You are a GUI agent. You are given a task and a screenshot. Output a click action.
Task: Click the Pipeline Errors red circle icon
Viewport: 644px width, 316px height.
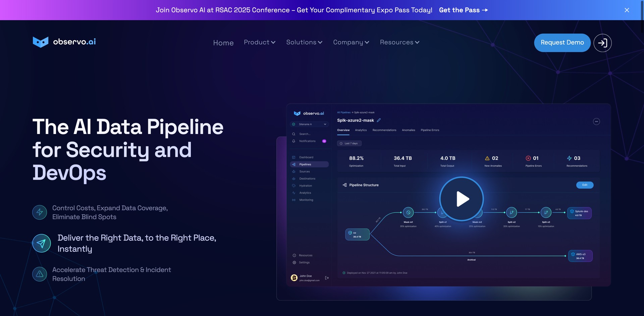(x=528, y=158)
